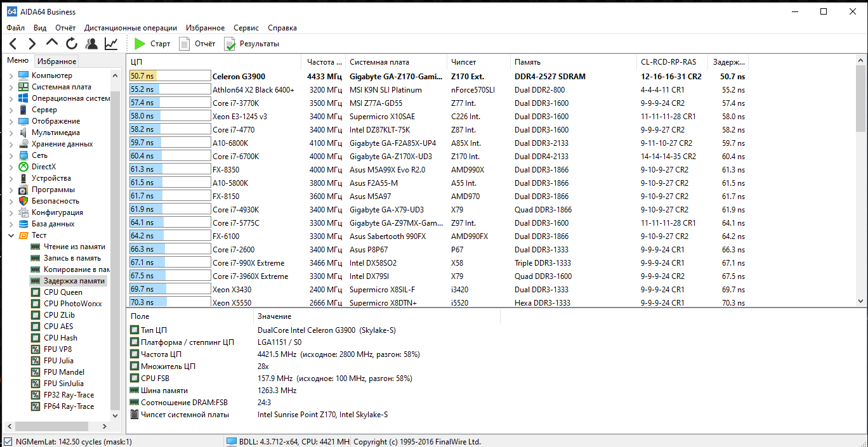Expand the Сервер tree node
Viewport: 868px width, 447px height.
tap(11, 110)
